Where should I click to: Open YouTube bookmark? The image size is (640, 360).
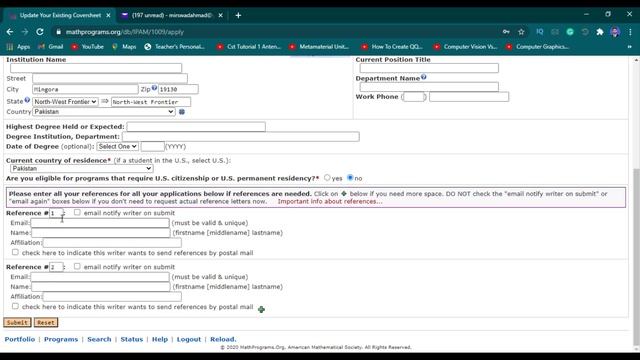87,47
